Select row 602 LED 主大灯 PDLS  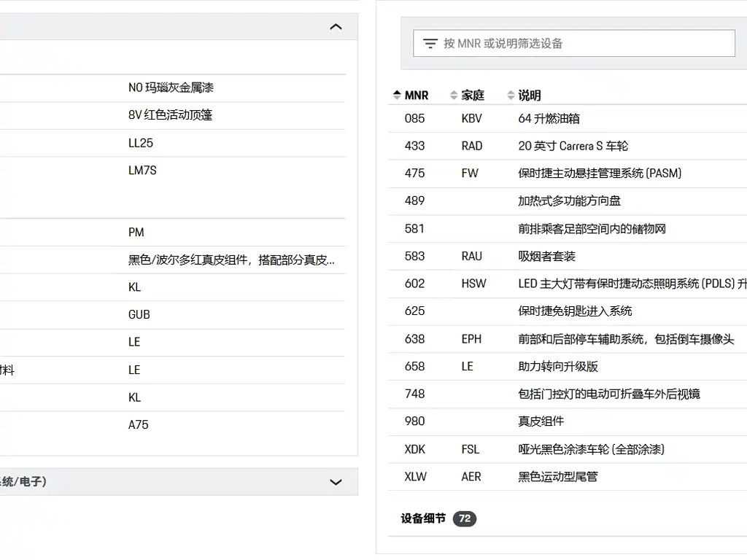click(568, 284)
